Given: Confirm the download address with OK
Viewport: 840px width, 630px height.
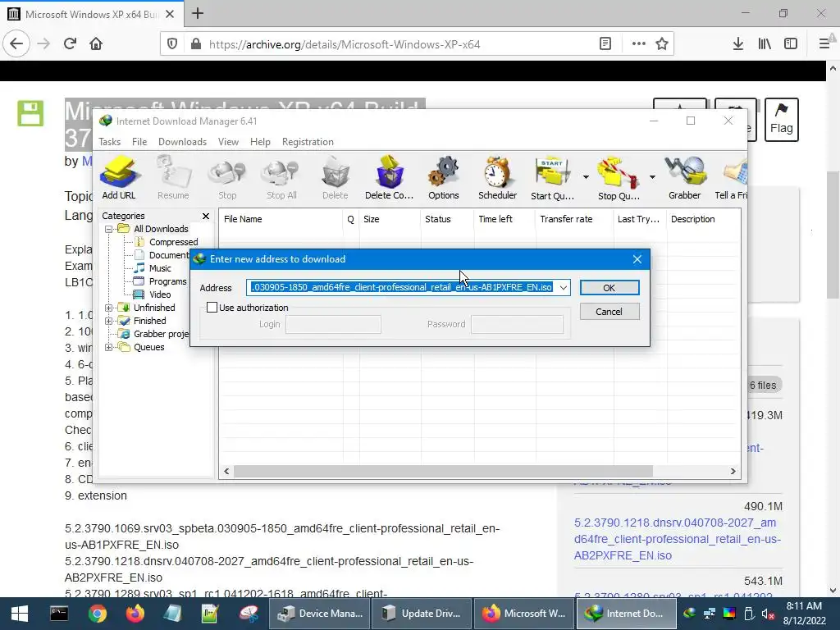Looking at the screenshot, I should point(609,288).
